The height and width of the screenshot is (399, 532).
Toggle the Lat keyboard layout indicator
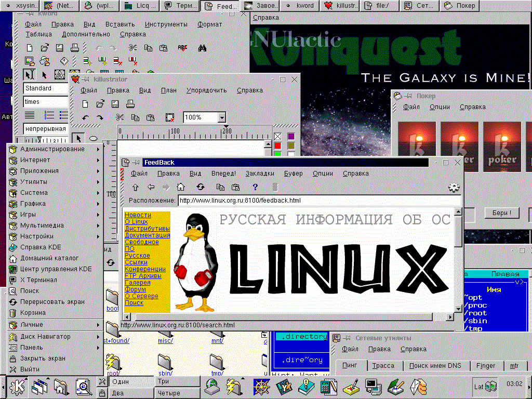(x=486, y=387)
